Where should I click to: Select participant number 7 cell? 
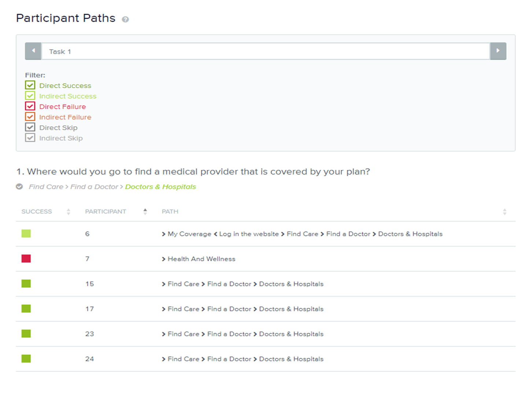[87, 259]
